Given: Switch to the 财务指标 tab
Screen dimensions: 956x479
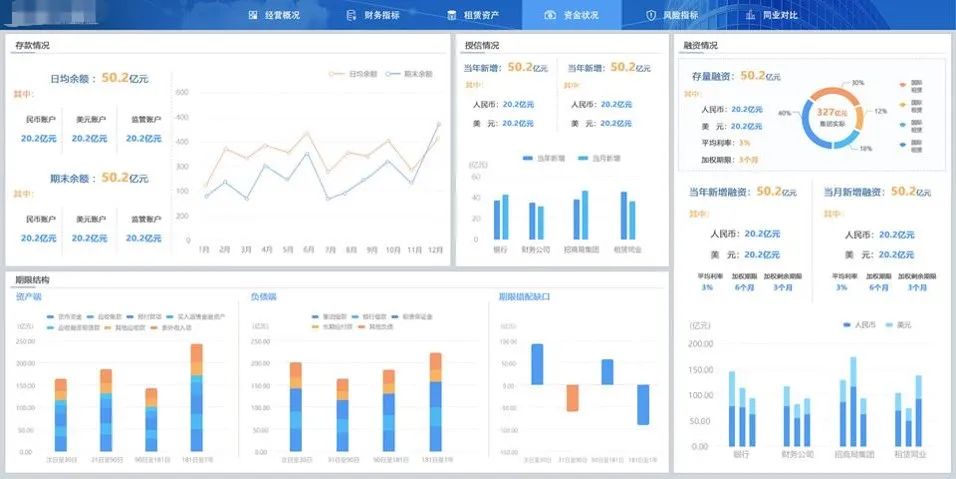Looking at the screenshot, I should (x=382, y=15).
